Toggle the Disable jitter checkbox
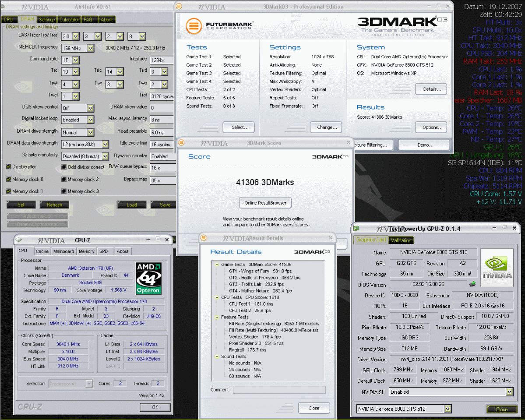Screen dimensions: 525x420 (x=8, y=167)
